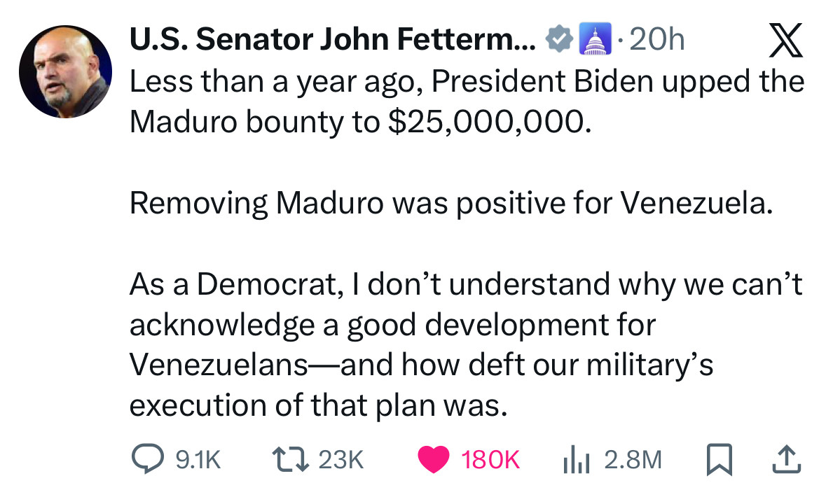The image size is (826, 504).
Task: Click the Capitol building government badge
Action: tap(593, 41)
